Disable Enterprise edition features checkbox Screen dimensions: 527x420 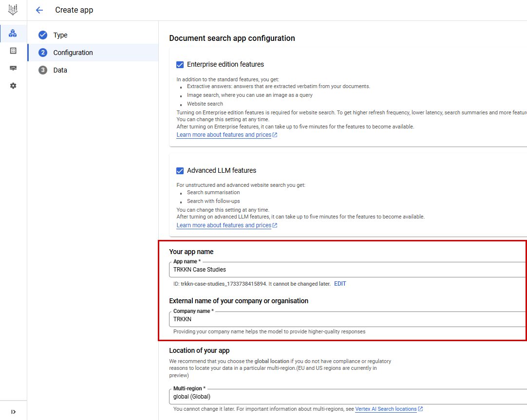tap(180, 64)
